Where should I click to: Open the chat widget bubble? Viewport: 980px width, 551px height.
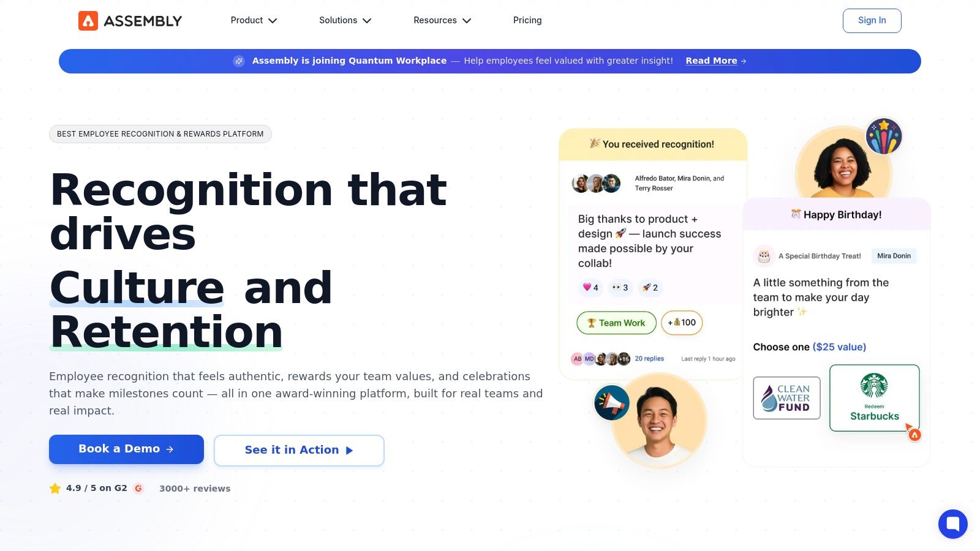[953, 524]
